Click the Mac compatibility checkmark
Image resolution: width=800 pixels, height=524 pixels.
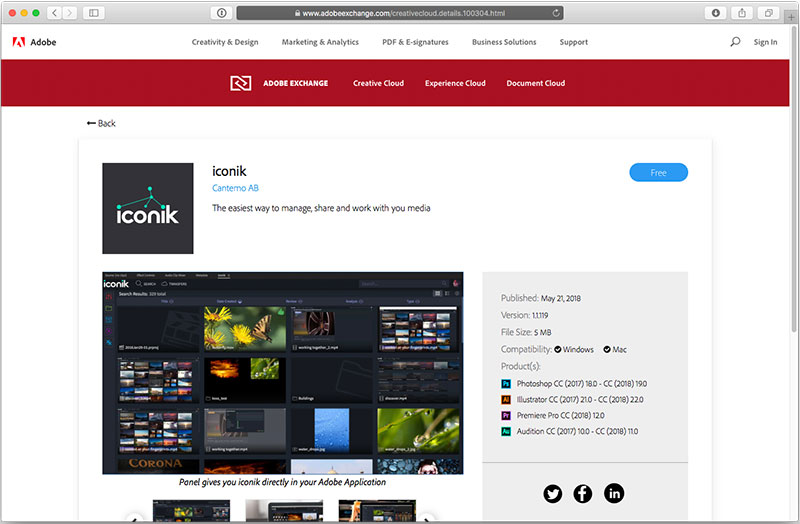coord(607,350)
